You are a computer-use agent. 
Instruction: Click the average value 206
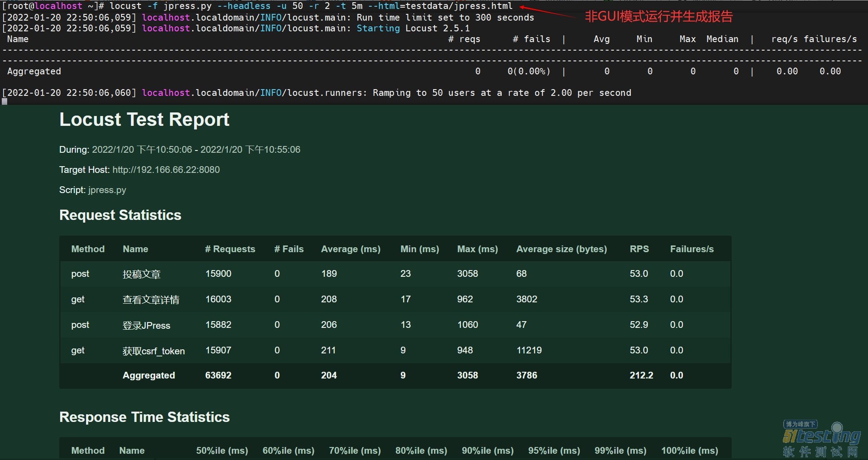(x=329, y=325)
